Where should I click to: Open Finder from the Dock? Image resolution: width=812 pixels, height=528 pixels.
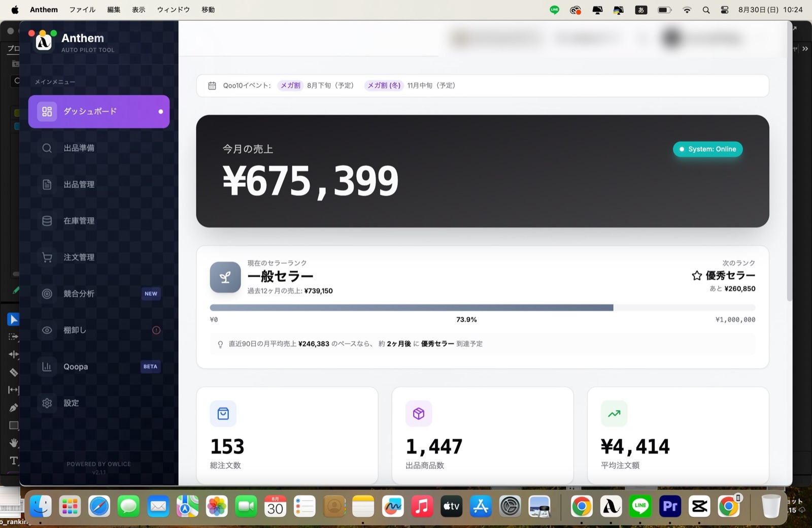pos(41,506)
